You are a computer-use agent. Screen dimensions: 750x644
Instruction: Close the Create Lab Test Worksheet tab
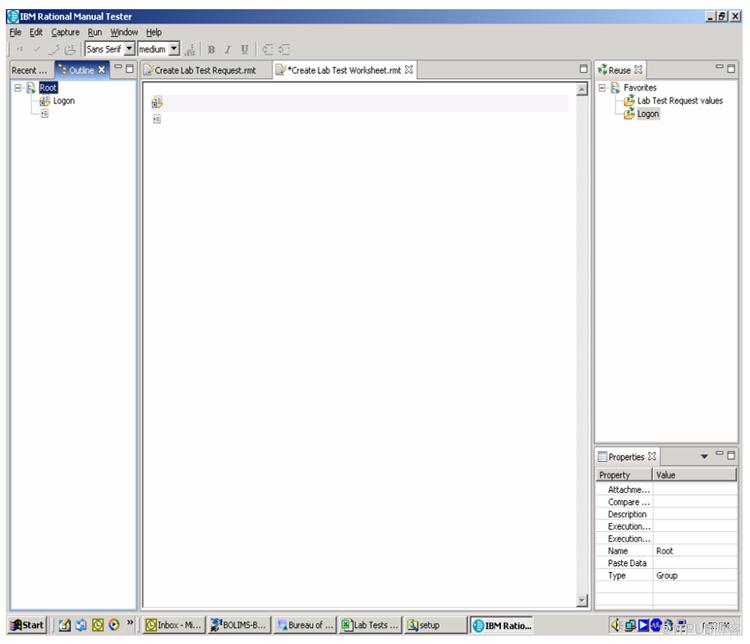[408, 70]
